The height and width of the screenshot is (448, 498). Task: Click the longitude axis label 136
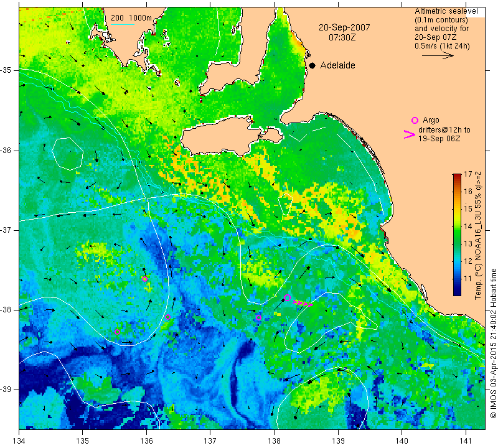[x=146, y=441]
